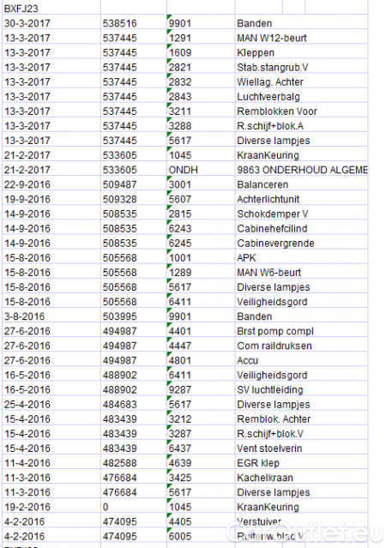This screenshot has width=392, height=548.
Task: Select the BXFJ23 header cell
Action: 51,8
